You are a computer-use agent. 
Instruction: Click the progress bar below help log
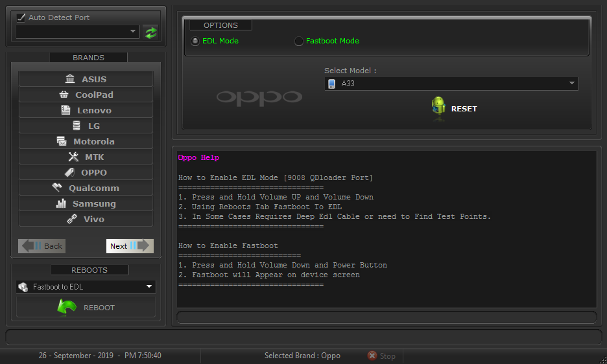[x=387, y=317]
